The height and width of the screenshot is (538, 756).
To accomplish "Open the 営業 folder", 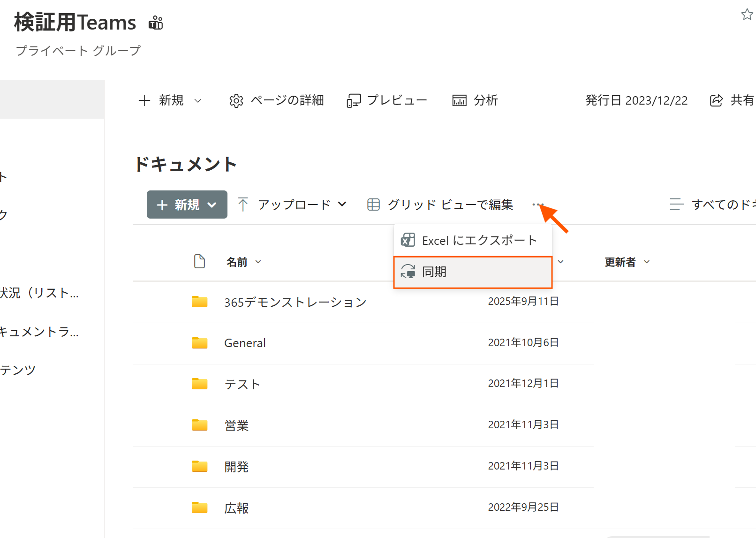I will 236,425.
